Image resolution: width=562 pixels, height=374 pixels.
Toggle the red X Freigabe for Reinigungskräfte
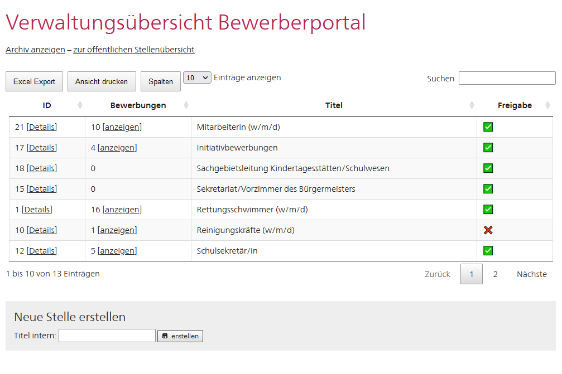point(488,230)
